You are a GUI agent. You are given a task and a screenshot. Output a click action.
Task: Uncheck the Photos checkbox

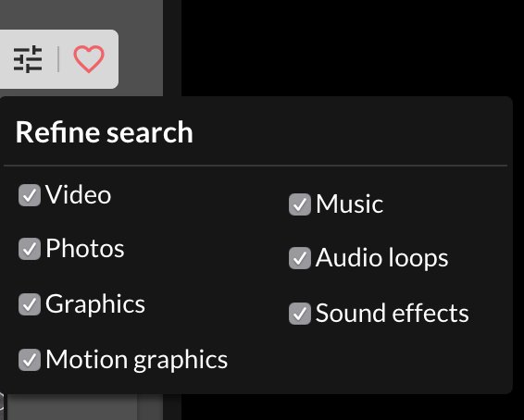tap(30, 249)
